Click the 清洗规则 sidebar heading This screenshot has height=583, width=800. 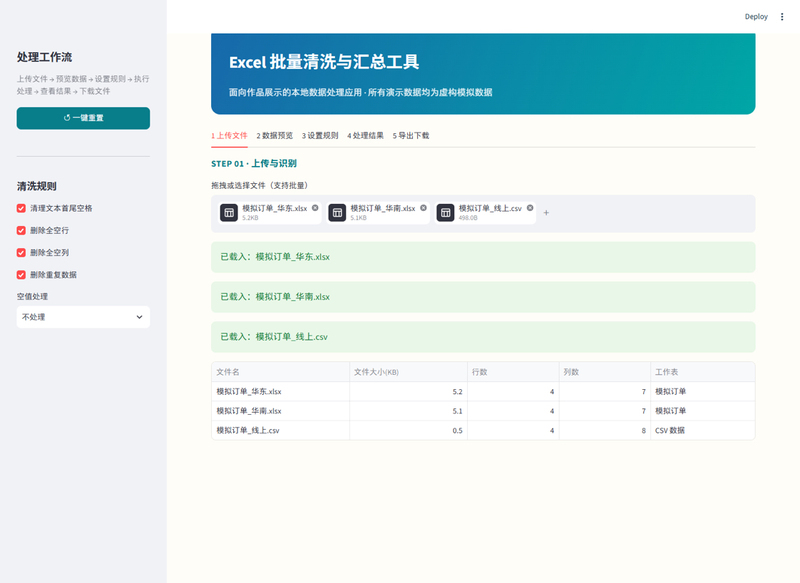(36, 186)
